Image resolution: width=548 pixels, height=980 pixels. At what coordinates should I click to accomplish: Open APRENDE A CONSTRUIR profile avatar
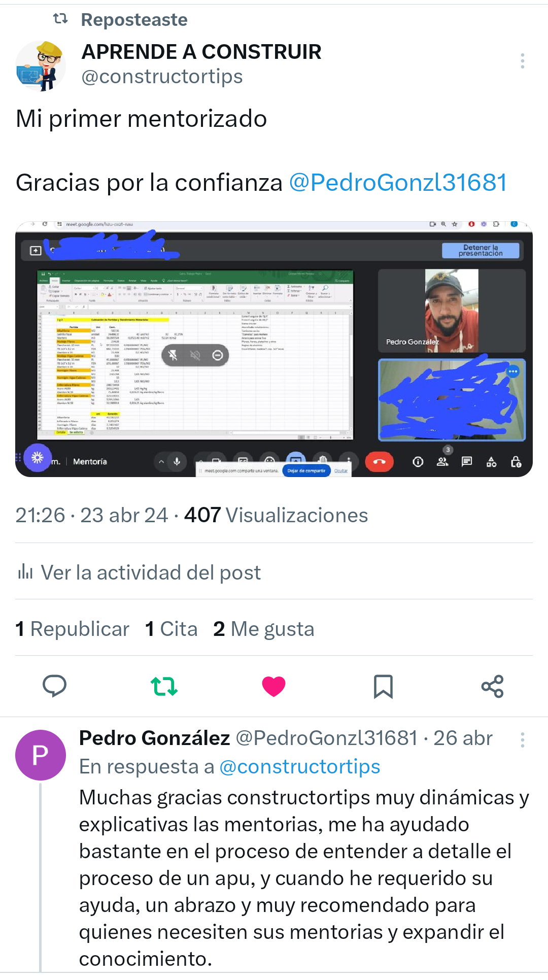pyautogui.click(x=41, y=66)
